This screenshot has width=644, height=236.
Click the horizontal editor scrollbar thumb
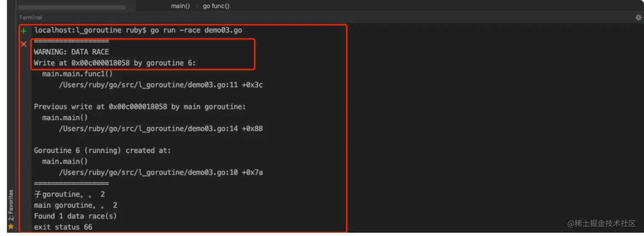click(x=72, y=8)
